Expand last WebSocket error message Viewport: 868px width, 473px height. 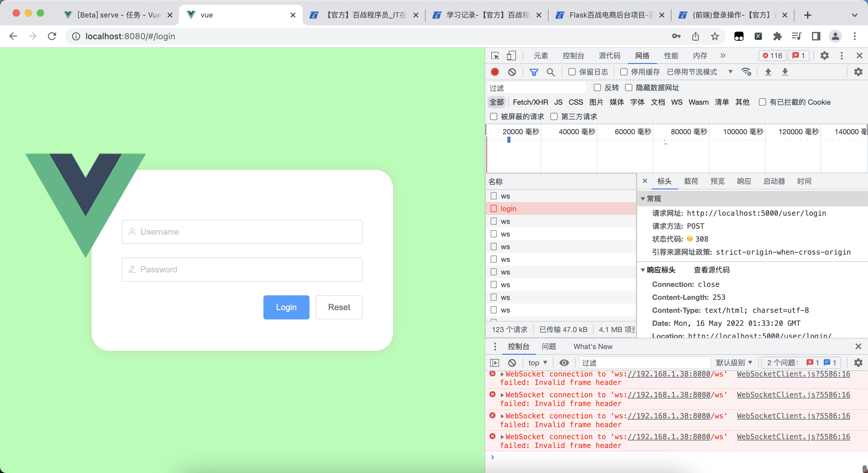[502, 437]
